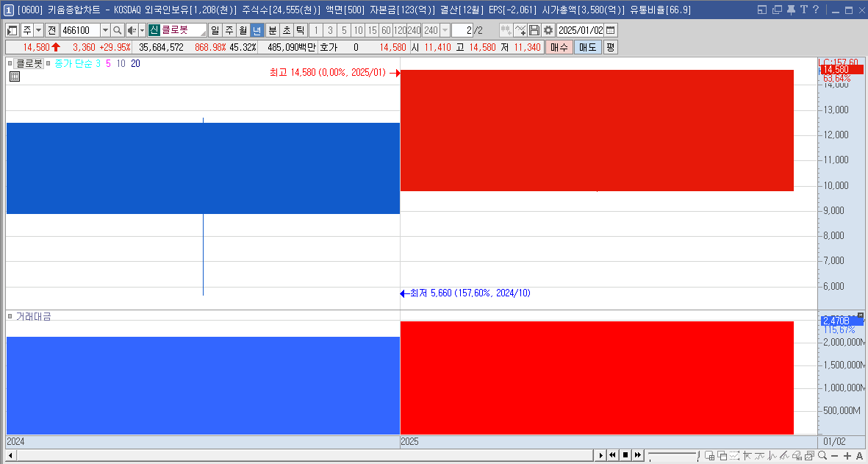This screenshot has height=464, width=868.
Task: Click the data table grid icon in chart
Action: pyautogui.click(x=15, y=77)
